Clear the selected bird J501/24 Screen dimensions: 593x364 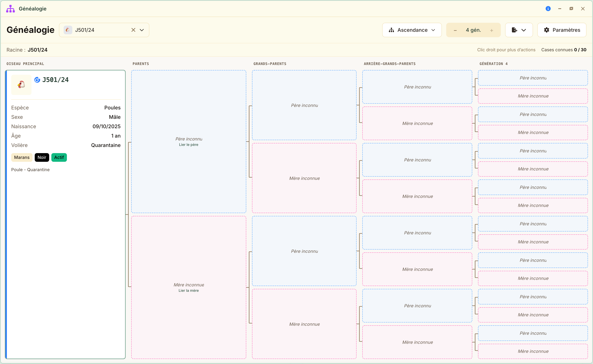coord(133,30)
